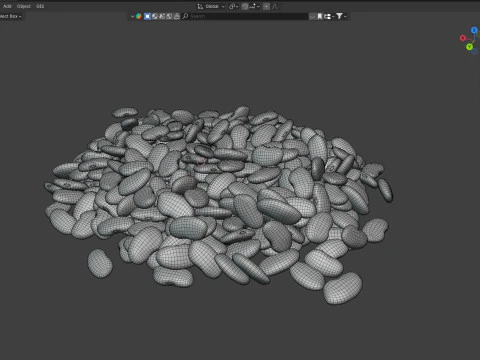The height and width of the screenshot is (360, 480).
Task: Click the fourth selection mode icon
Action: point(169,16)
